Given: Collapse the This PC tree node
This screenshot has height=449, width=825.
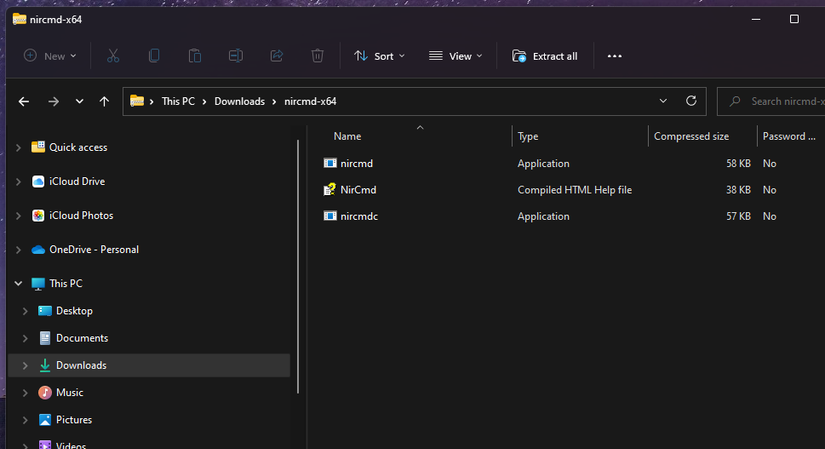Looking at the screenshot, I should [18, 284].
